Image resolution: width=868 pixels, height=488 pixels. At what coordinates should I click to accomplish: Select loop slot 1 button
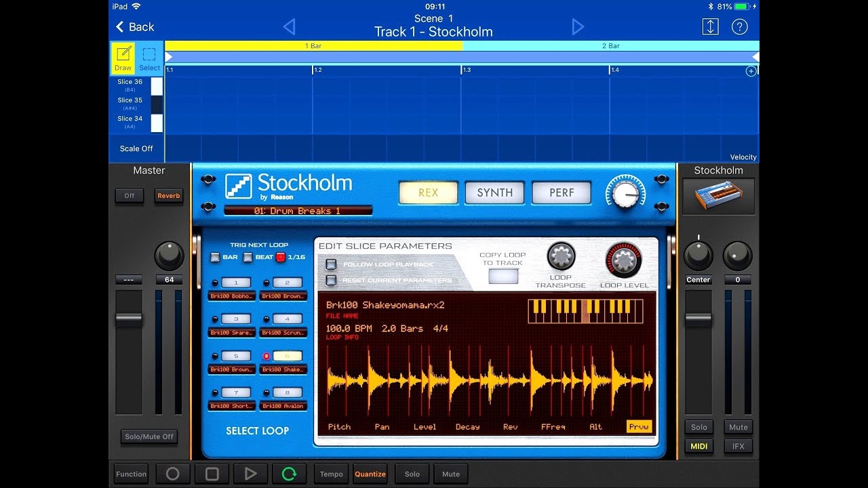pos(236,283)
